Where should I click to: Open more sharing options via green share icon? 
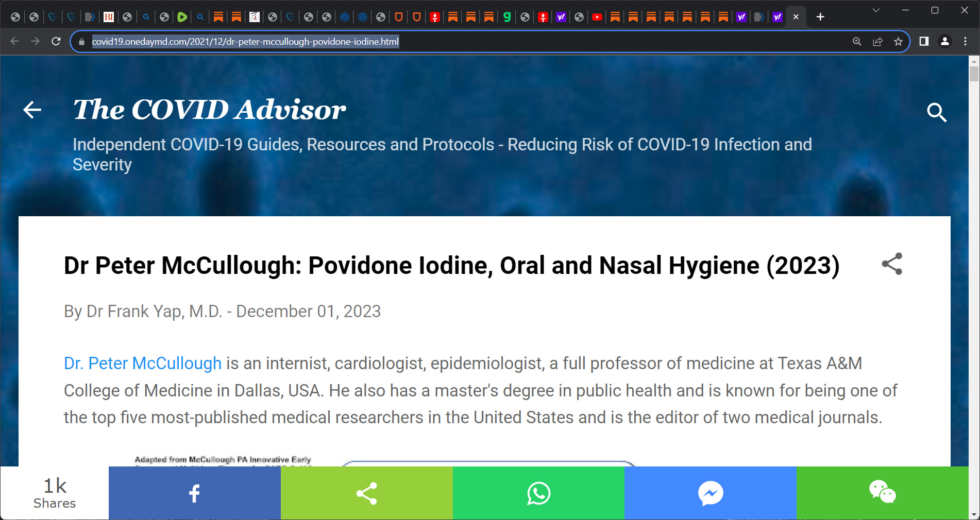click(x=366, y=493)
